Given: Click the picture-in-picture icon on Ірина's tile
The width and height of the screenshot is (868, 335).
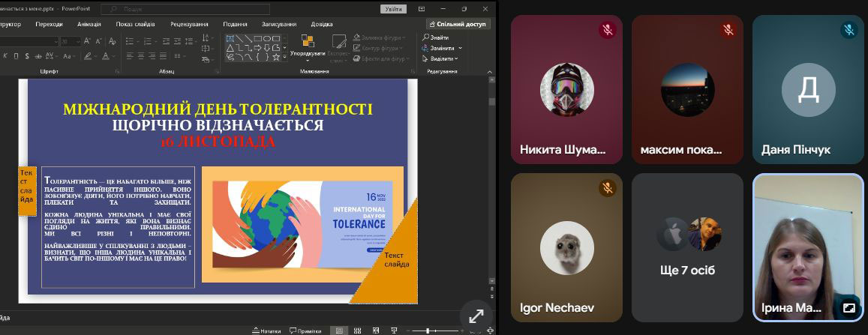Looking at the screenshot, I should pos(848,307).
